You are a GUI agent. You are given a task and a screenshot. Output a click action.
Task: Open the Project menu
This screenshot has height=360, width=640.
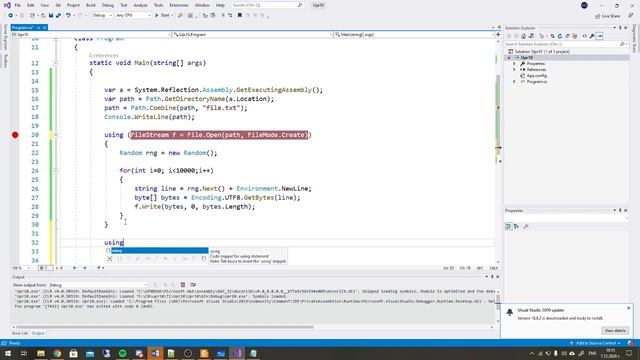[x=73, y=5]
